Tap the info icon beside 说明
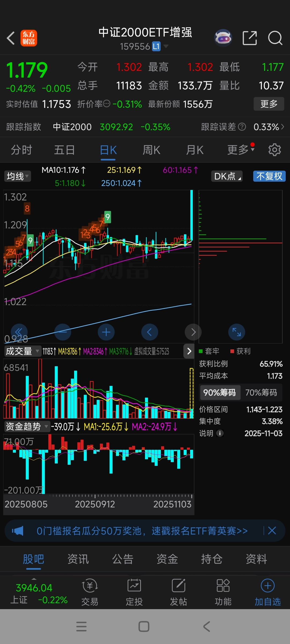 [220, 433]
